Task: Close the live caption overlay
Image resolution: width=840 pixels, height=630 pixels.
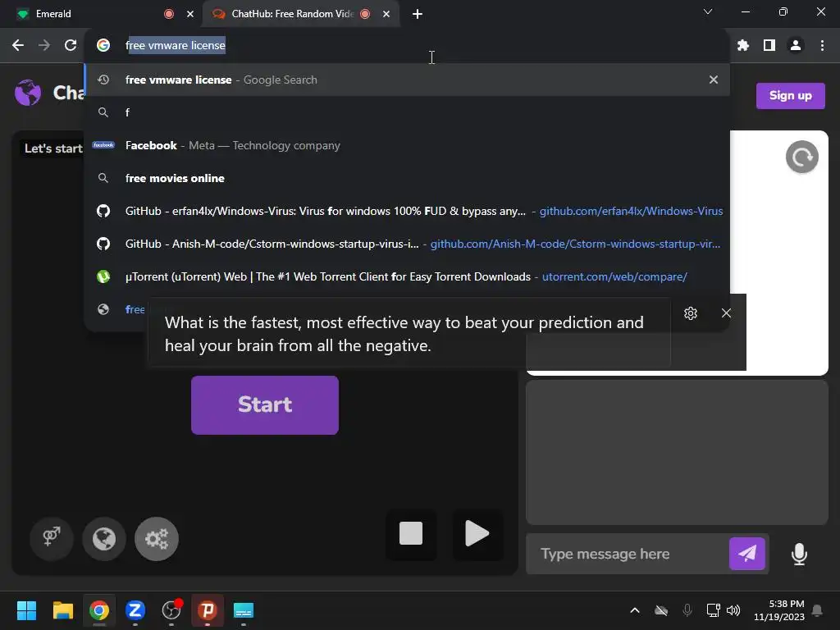Action: pyautogui.click(x=726, y=313)
